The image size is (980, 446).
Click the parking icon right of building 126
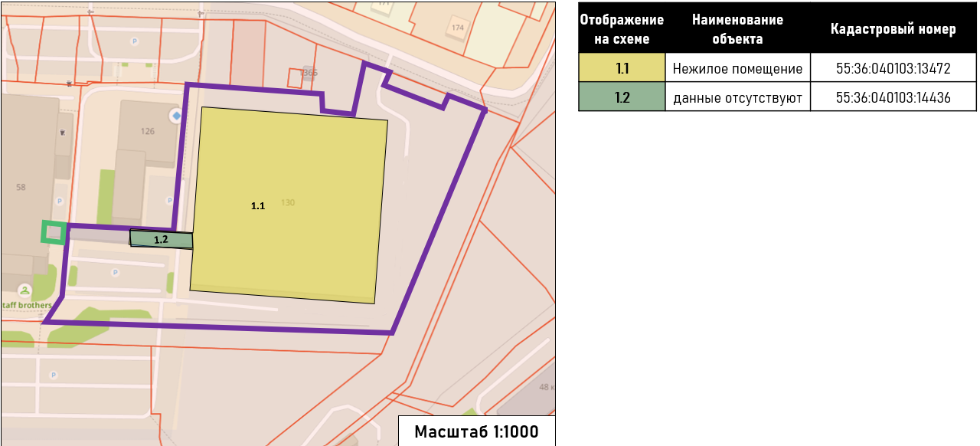pyautogui.click(x=169, y=200)
